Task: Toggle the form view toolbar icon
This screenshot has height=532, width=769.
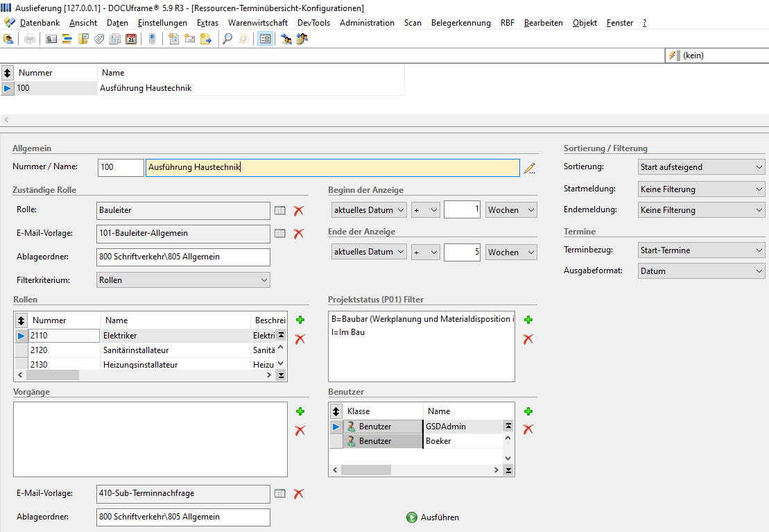Action: (266, 40)
